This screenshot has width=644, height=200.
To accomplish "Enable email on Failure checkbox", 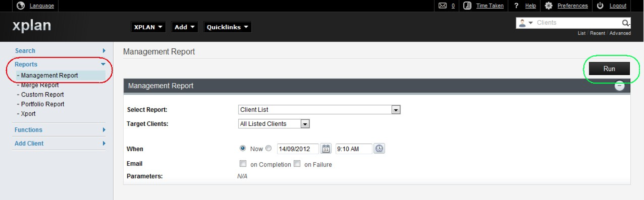I will tap(297, 164).
